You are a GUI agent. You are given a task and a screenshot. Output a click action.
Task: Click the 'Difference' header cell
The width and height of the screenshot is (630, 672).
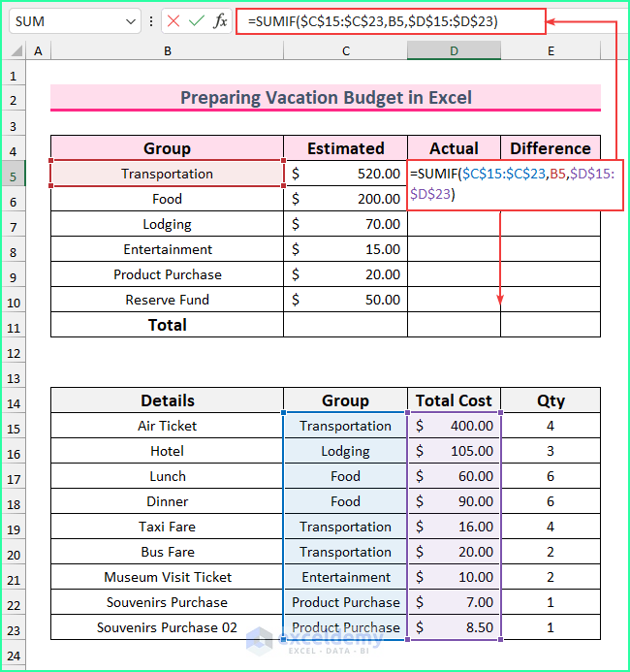[x=551, y=148]
